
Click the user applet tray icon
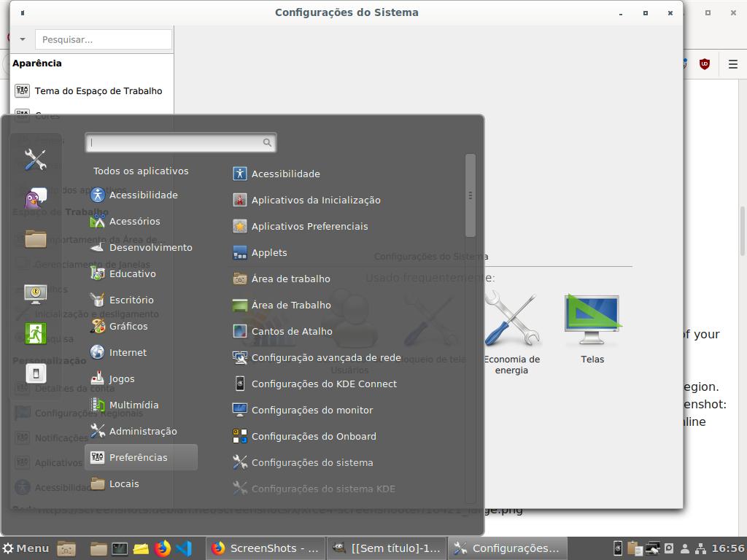[685, 548]
